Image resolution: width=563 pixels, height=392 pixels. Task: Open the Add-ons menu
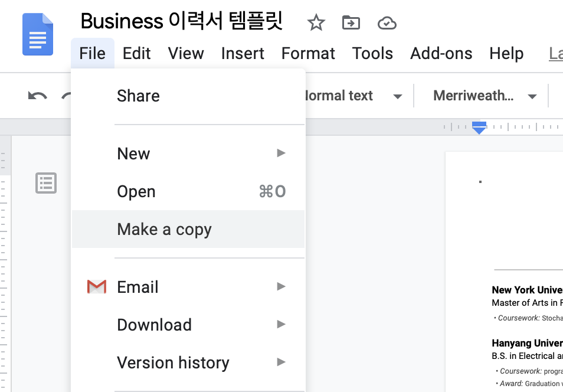[441, 54]
